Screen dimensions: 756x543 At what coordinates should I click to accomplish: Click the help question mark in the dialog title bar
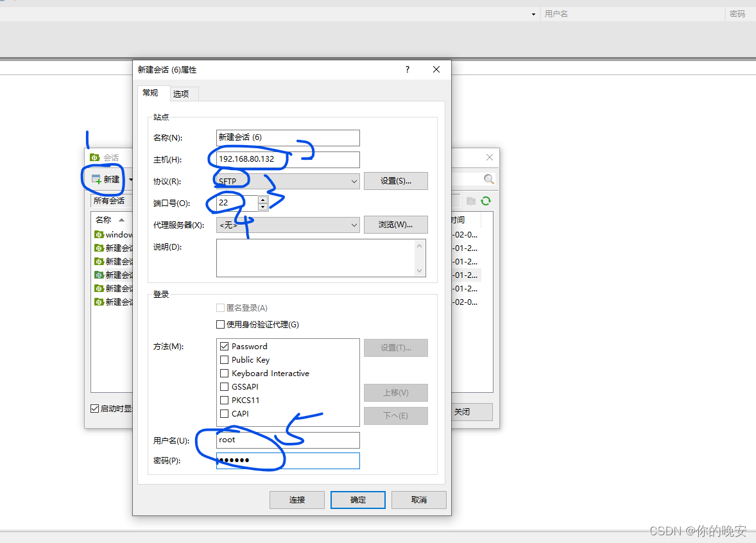pyautogui.click(x=408, y=69)
